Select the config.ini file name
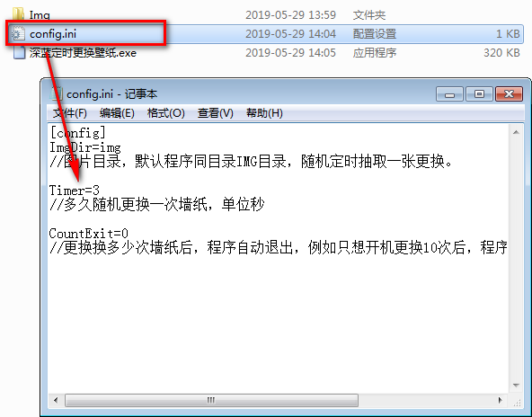Image resolution: width=532 pixels, height=417 pixels. (x=53, y=34)
